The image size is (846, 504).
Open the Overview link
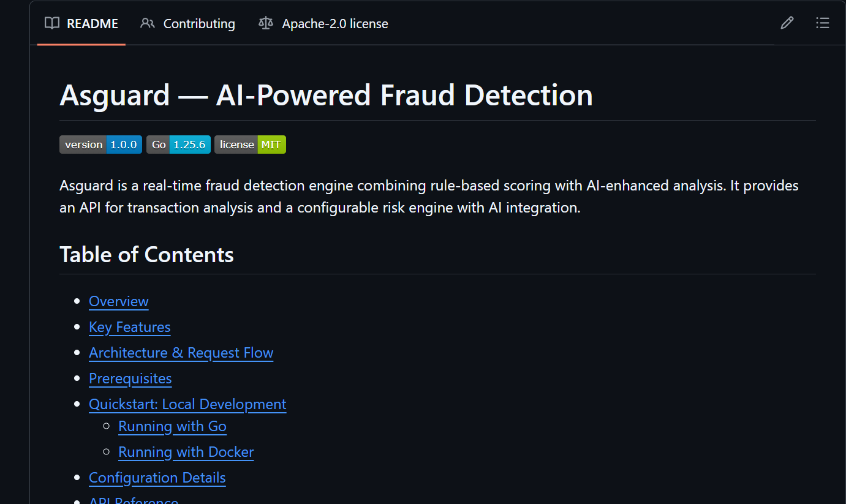click(118, 301)
